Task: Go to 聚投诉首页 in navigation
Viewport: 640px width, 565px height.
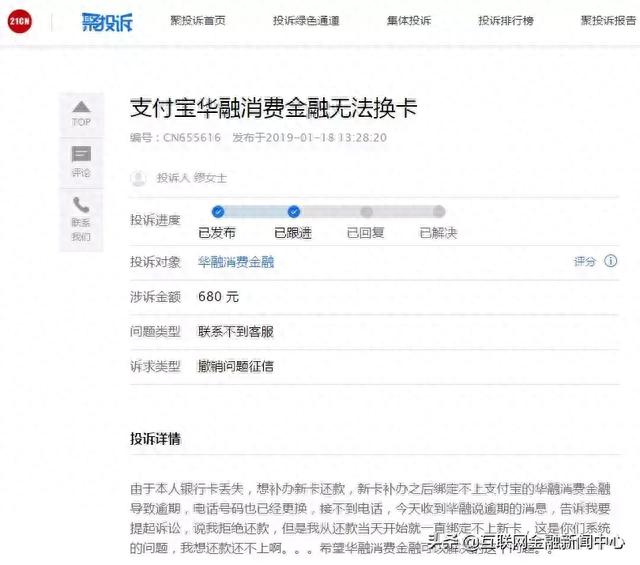Action: (x=198, y=20)
